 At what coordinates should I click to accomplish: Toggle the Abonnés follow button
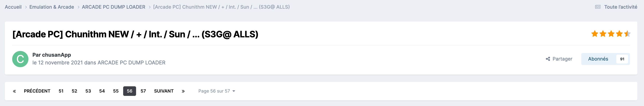click(x=598, y=59)
